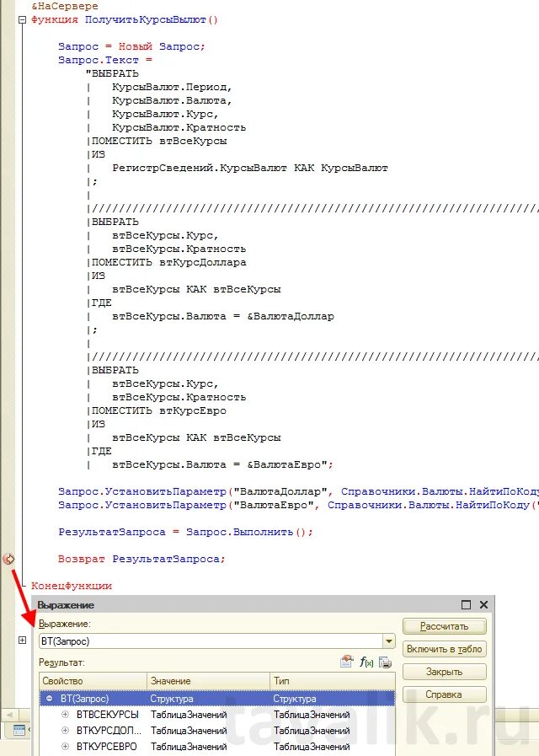Click the module icon in bottom-left status area
This screenshot has width=539, height=756.
click(19, 731)
